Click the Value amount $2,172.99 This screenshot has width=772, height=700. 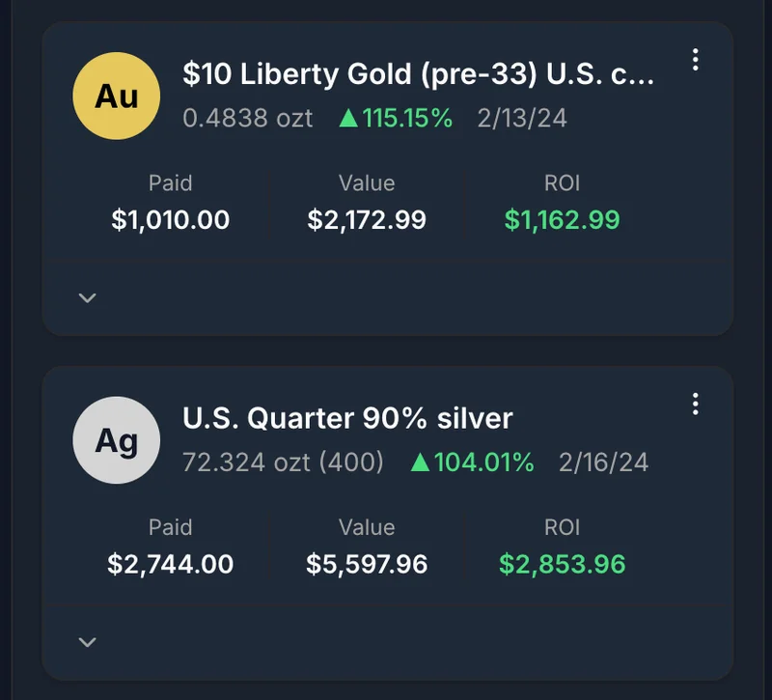pos(368,220)
